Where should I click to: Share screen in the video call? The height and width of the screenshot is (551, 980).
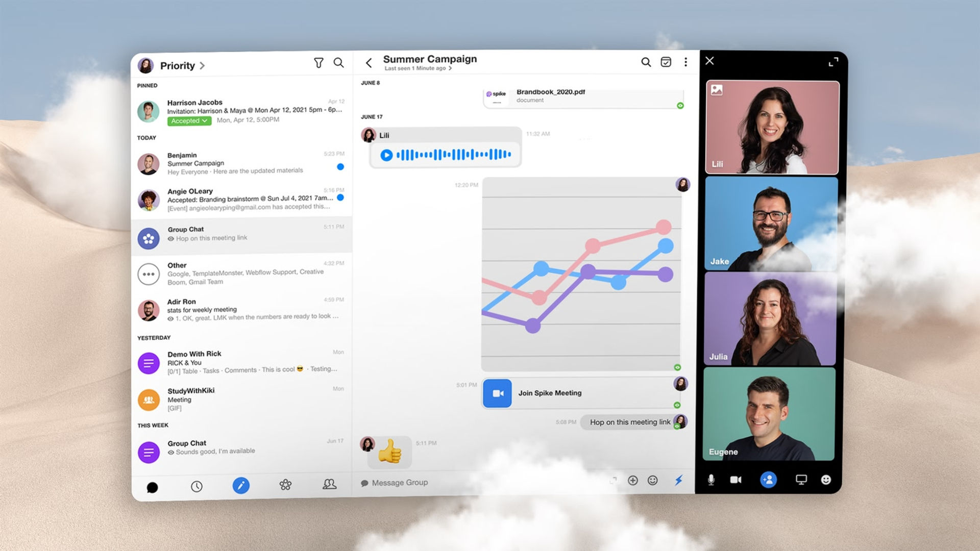click(801, 480)
